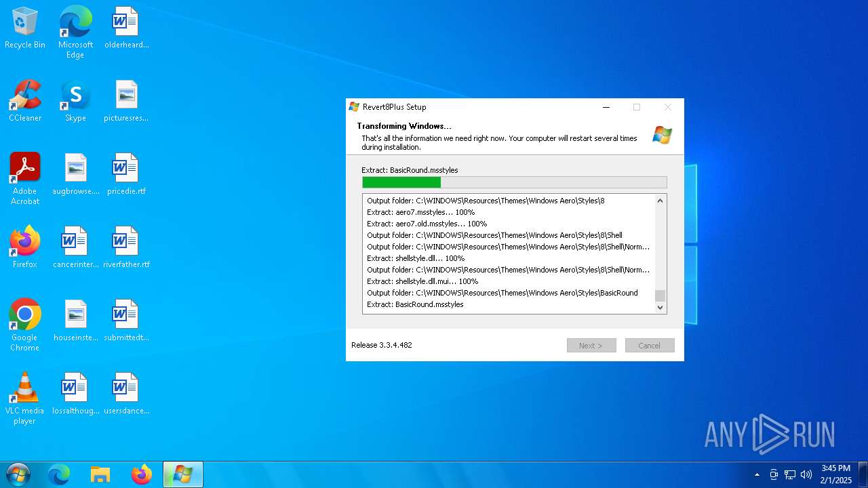Minimize the Revert8Plus Setup window
This screenshot has width=868, height=488.
(606, 107)
